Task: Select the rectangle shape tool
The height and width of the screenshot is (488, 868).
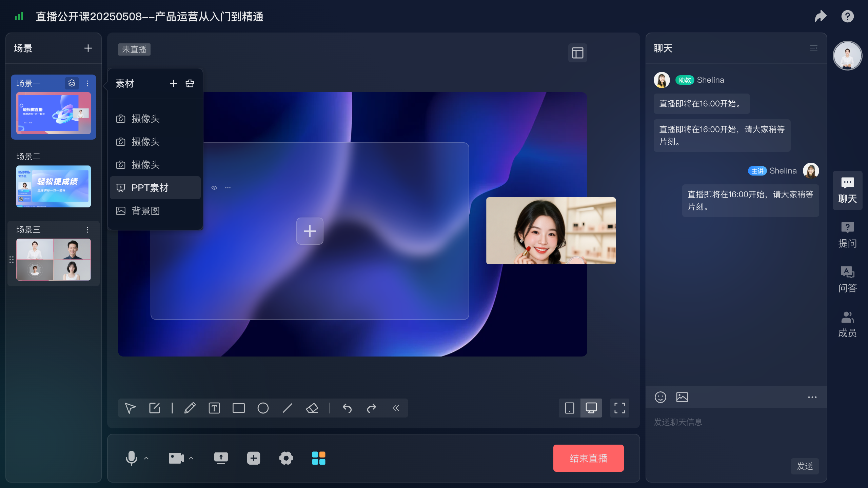Action: click(x=239, y=408)
